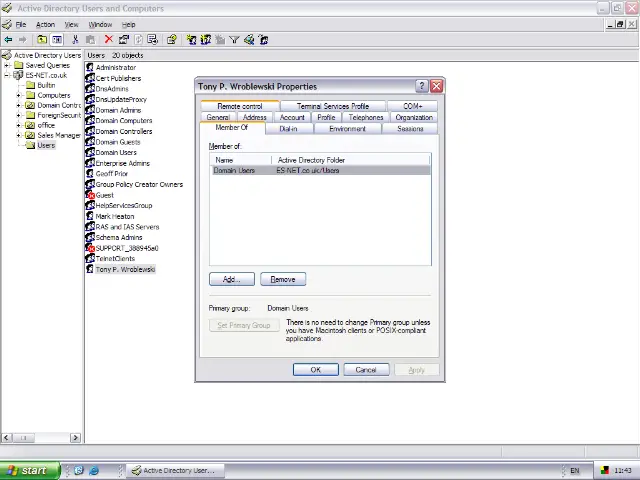Image resolution: width=640 pixels, height=480 pixels.
Task: Select Geoff Prior in users list
Action: point(111,173)
